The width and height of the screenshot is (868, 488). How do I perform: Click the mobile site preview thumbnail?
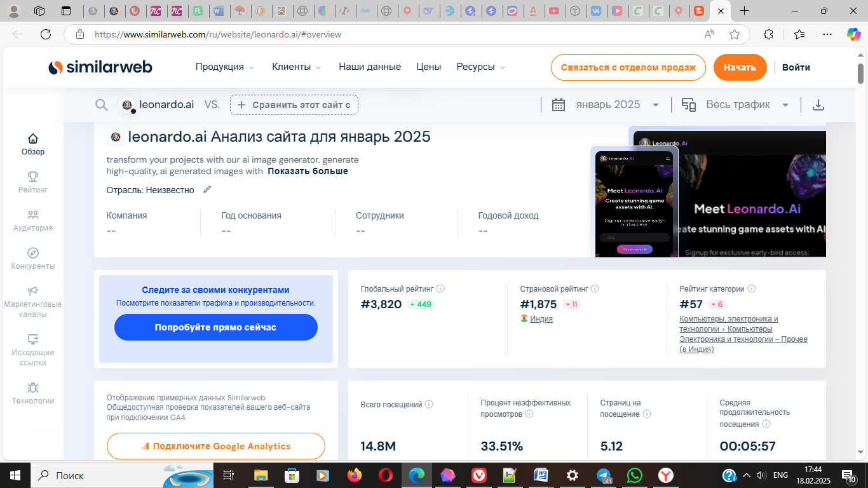(x=634, y=202)
